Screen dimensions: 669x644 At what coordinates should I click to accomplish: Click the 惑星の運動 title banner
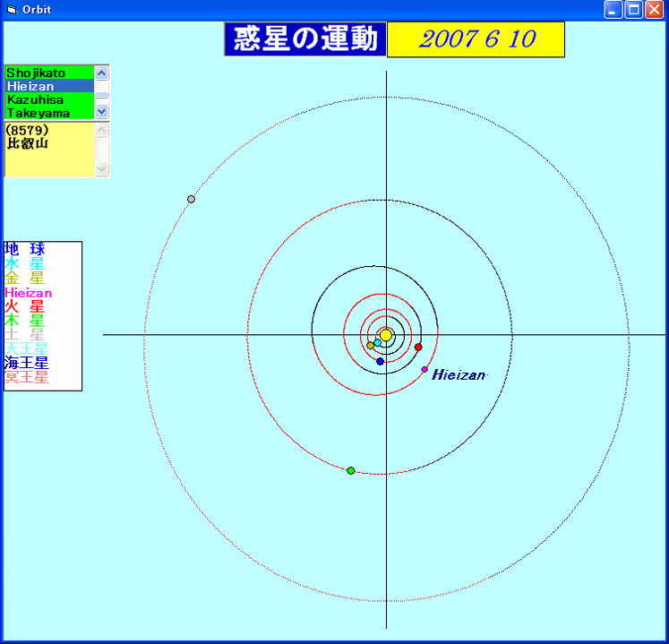point(305,39)
